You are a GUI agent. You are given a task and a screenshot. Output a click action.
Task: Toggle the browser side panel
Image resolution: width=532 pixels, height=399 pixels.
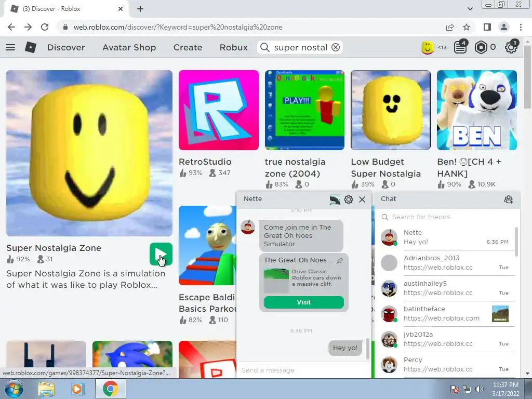tap(487, 27)
